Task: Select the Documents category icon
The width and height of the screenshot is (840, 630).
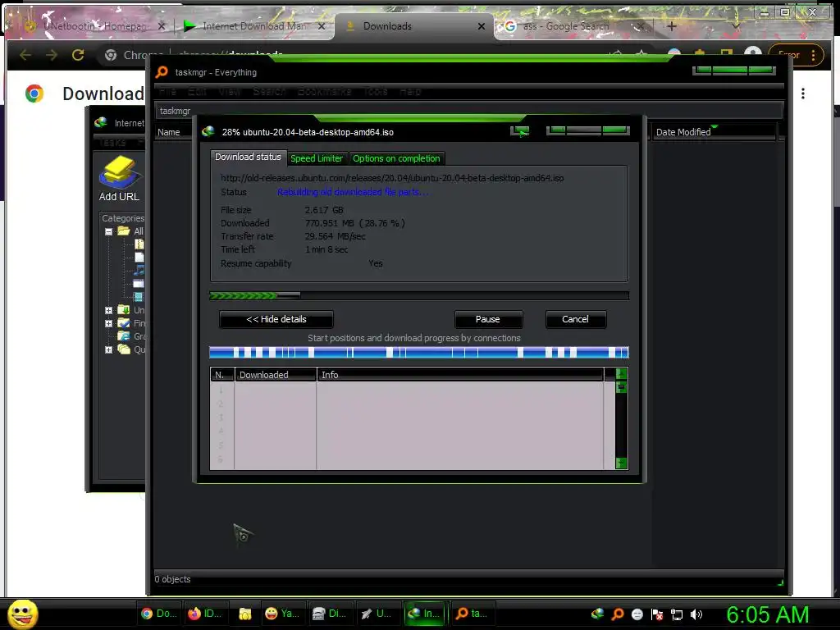Action: coord(139,257)
